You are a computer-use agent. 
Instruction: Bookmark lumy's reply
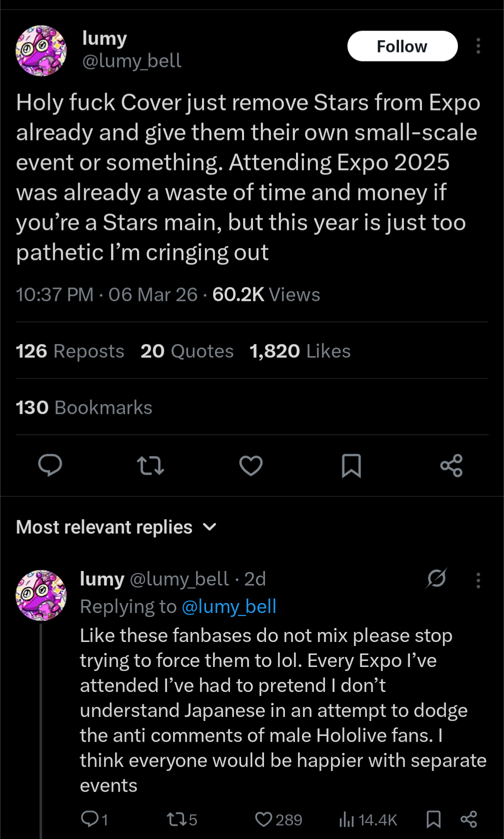click(433, 819)
